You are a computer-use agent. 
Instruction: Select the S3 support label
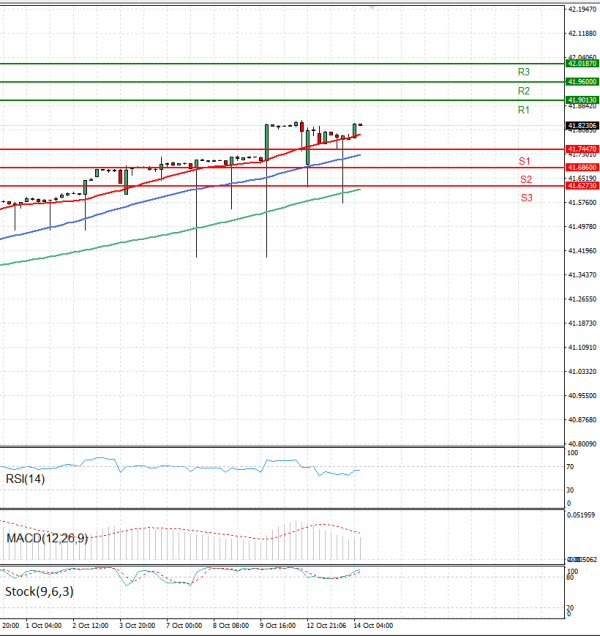[525, 198]
